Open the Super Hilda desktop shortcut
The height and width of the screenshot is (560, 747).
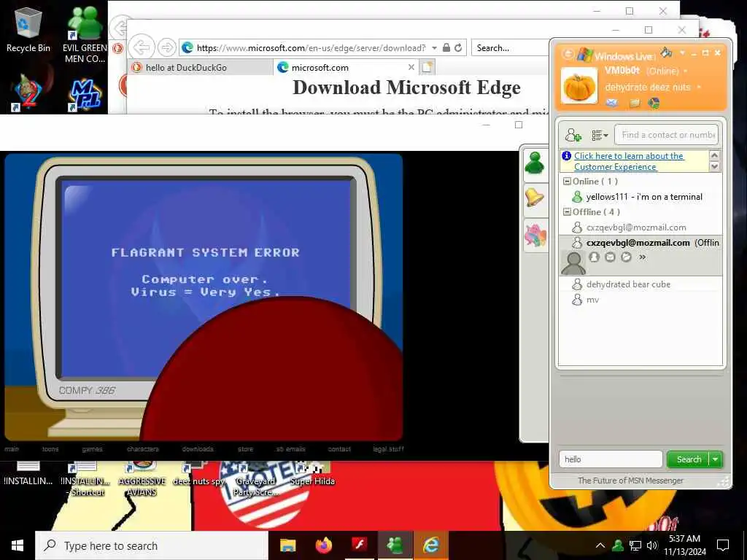tap(312, 474)
